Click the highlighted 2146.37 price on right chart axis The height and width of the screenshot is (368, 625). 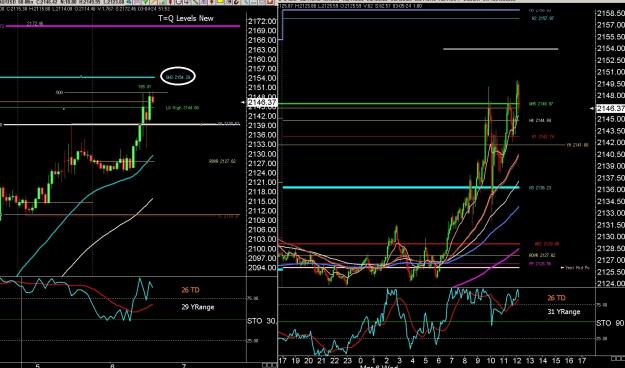click(610, 108)
